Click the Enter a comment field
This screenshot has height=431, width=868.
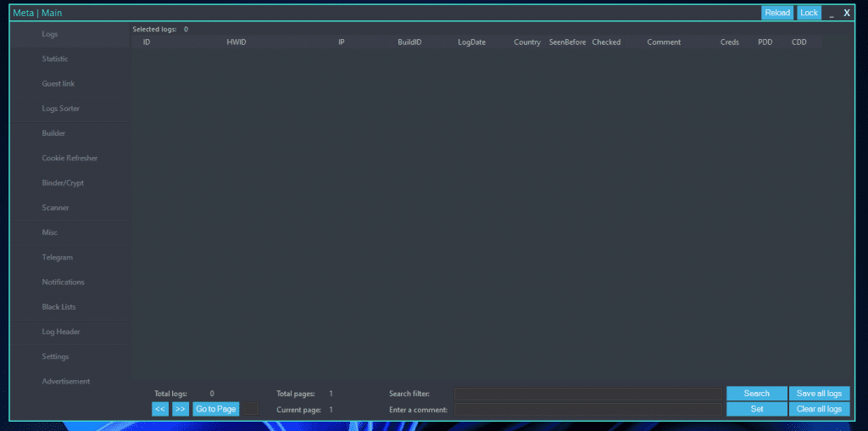[587, 410]
